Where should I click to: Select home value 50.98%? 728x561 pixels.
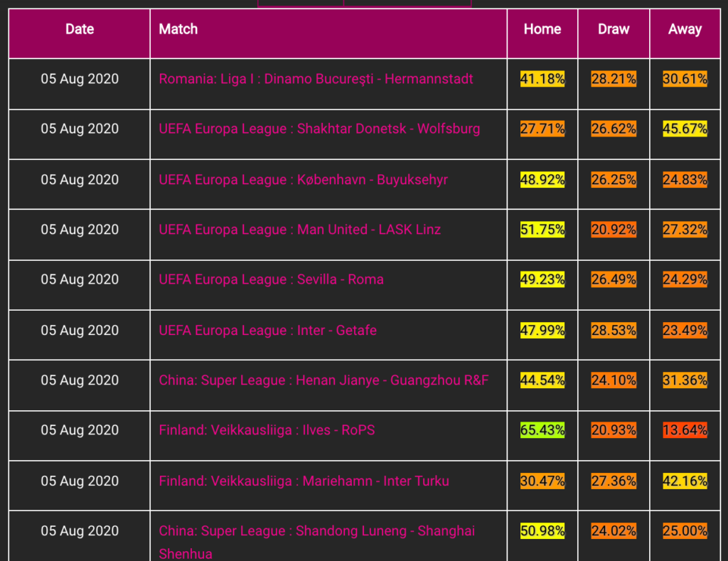tap(542, 531)
